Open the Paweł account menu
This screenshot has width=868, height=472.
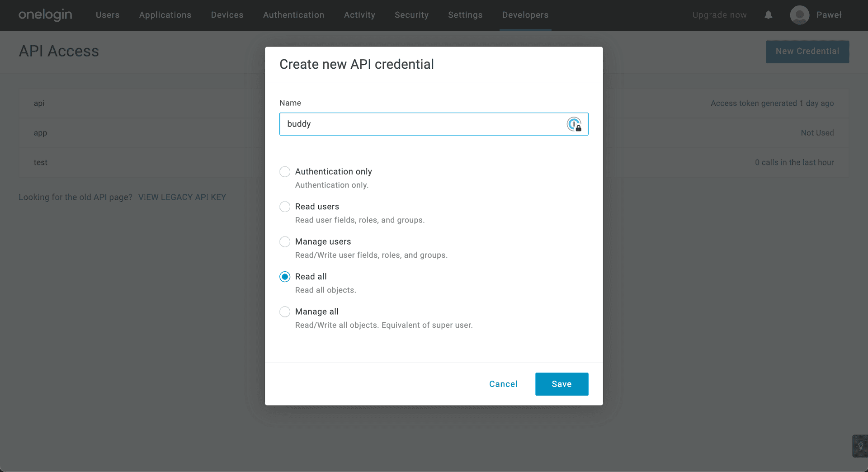click(x=829, y=15)
